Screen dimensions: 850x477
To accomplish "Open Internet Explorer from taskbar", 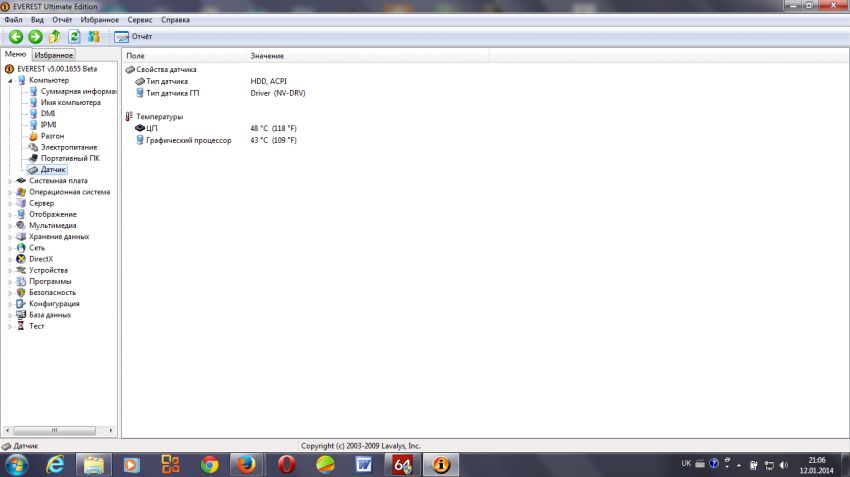I will coord(55,465).
